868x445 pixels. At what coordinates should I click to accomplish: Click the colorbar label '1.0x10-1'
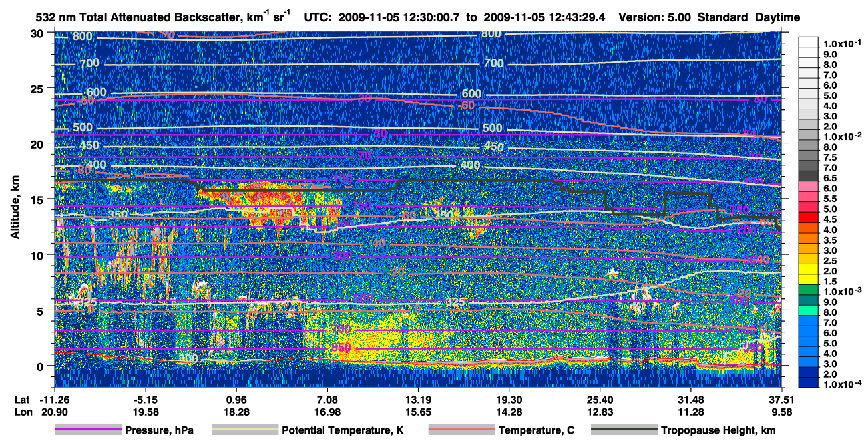click(x=842, y=43)
